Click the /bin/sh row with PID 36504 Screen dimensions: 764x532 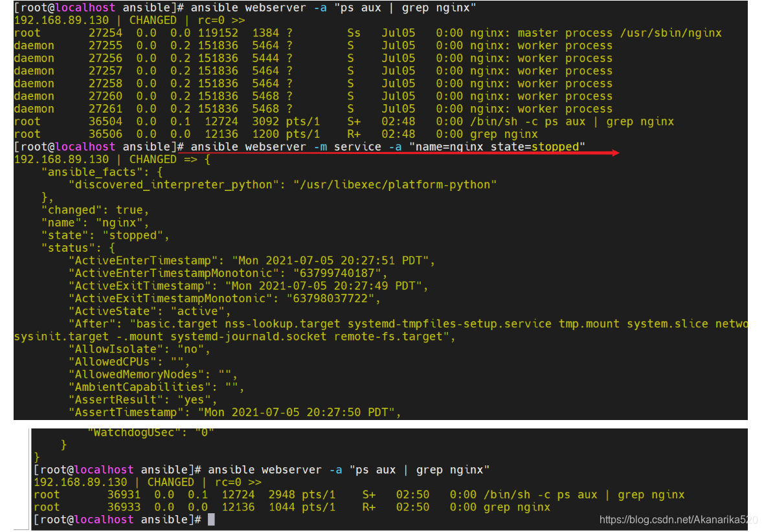click(344, 122)
